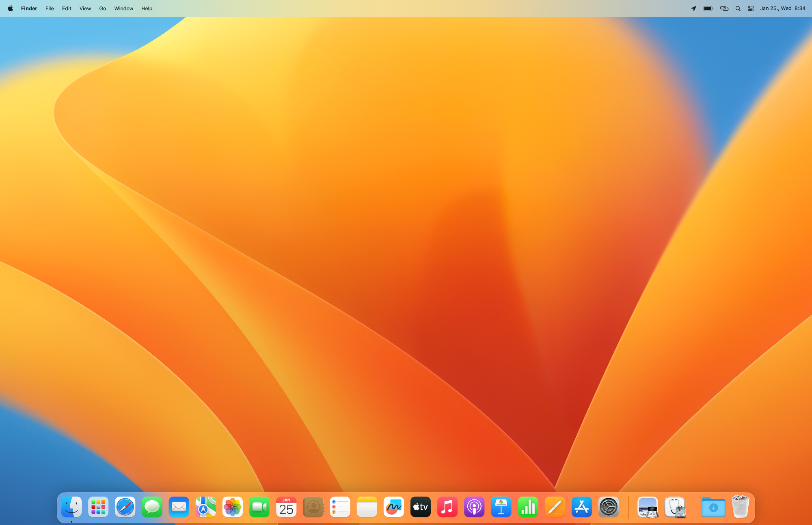812x525 pixels.
Task: Open Launchpad from the Dock
Action: [x=98, y=507]
